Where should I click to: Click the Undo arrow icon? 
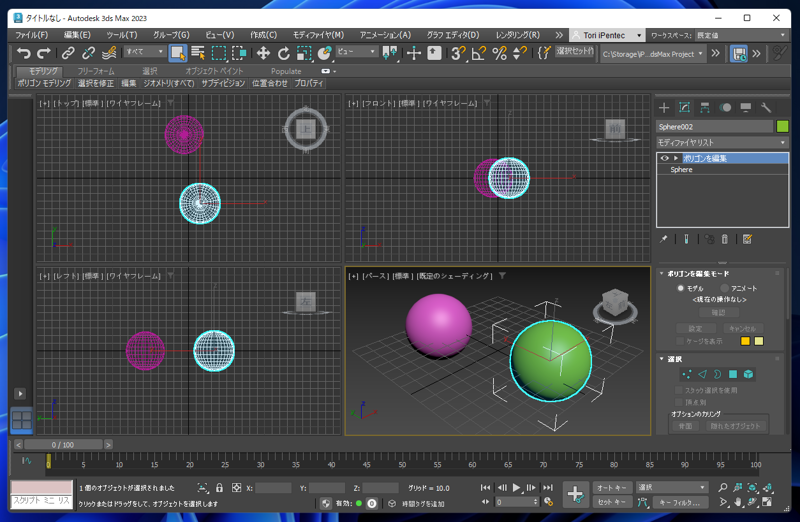(23, 53)
